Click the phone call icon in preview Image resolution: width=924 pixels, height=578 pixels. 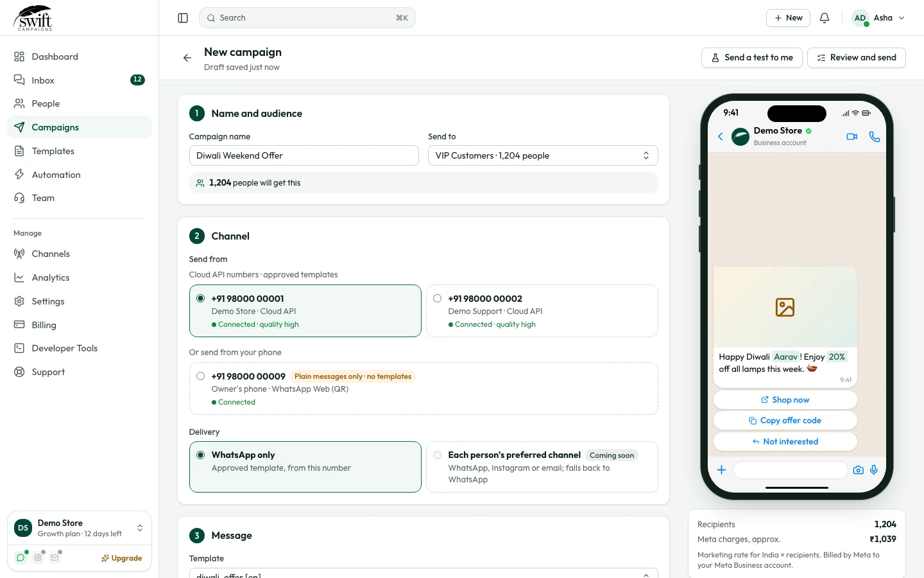(874, 136)
